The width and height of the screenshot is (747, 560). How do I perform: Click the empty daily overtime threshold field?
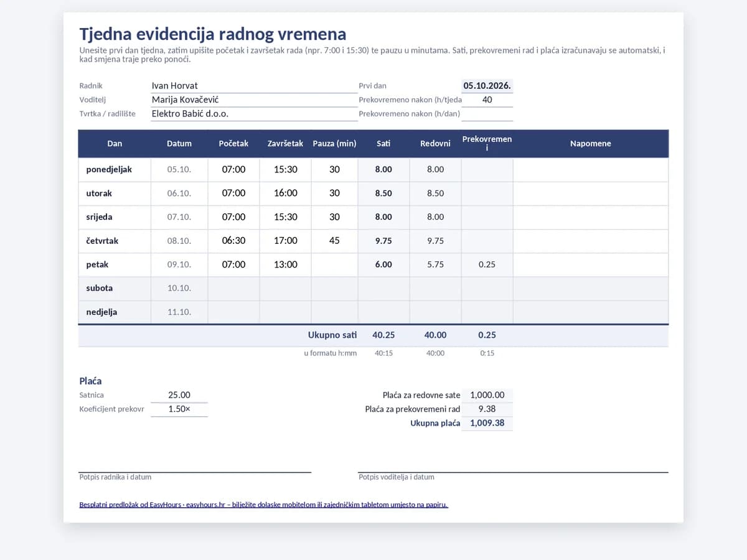(487, 114)
